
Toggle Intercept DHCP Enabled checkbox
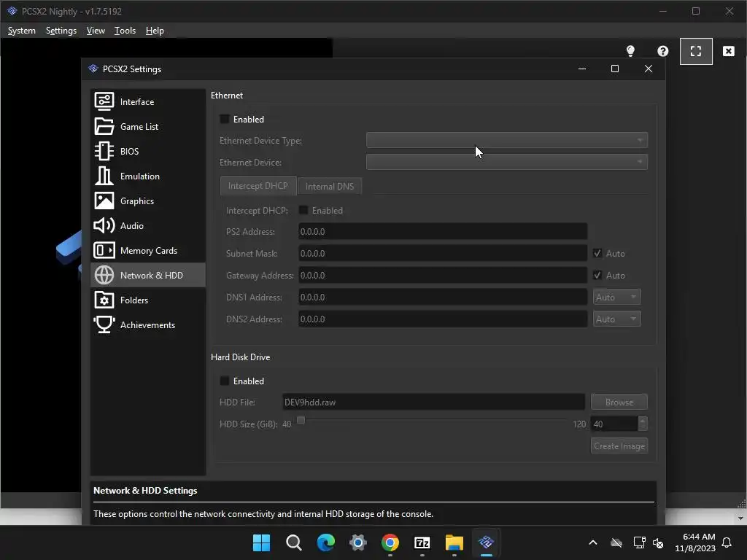coord(303,210)
